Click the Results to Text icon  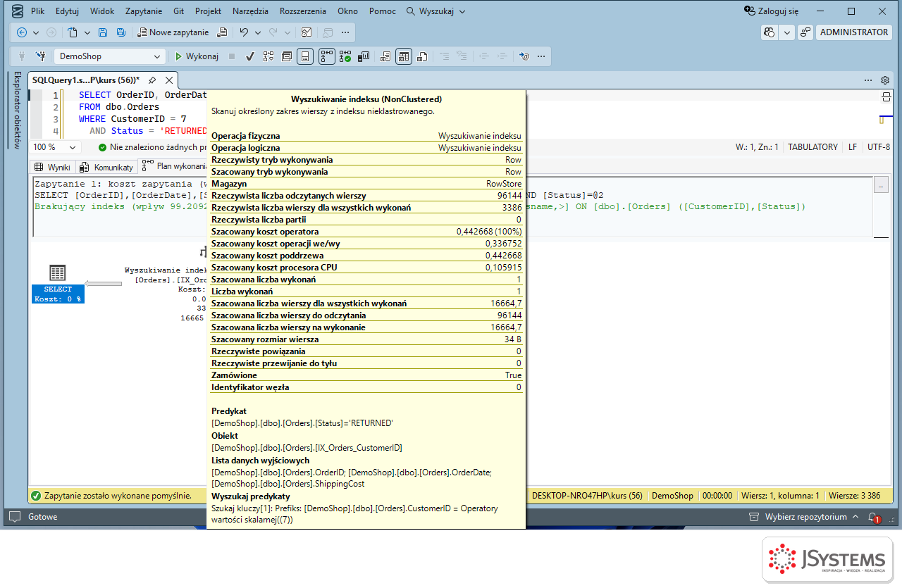pyautogui.click(x=385, y=56)
